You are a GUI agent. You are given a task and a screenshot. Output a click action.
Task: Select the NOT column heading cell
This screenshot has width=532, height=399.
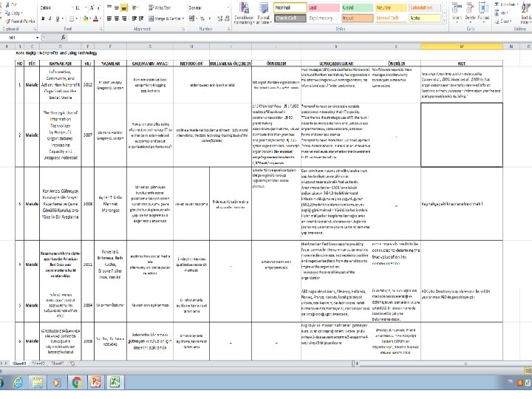click(x=461, y=64)
